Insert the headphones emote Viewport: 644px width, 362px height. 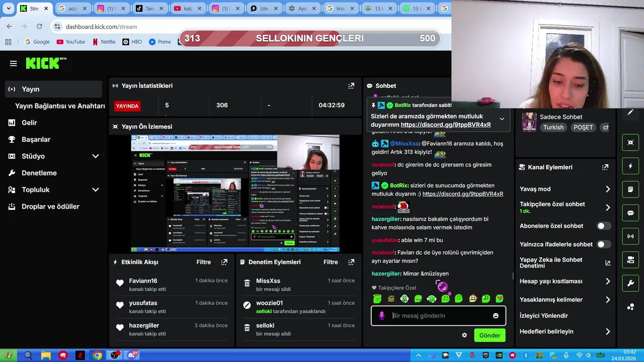[432, 299]
